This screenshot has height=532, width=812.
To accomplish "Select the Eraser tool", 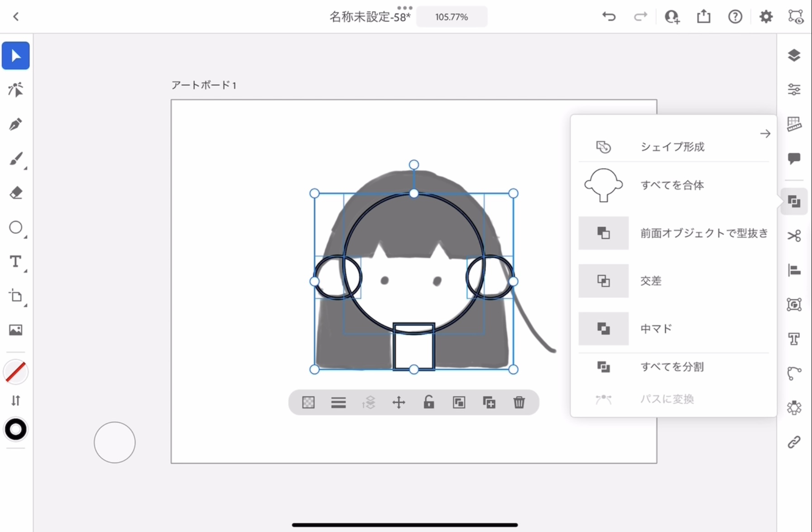I will tap(16, 193).
